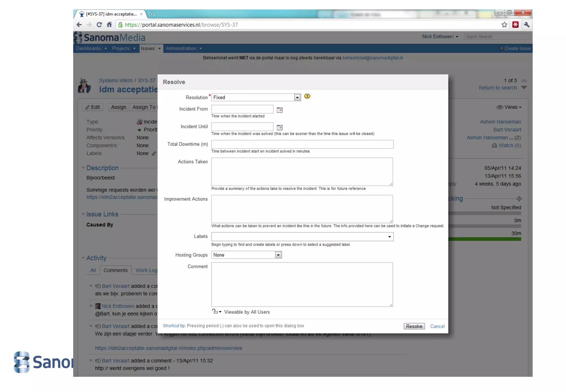The width and height of the screenshot is (566, 392).
Task: Cancel the Resolve dialog
Action: coord(437,326)
